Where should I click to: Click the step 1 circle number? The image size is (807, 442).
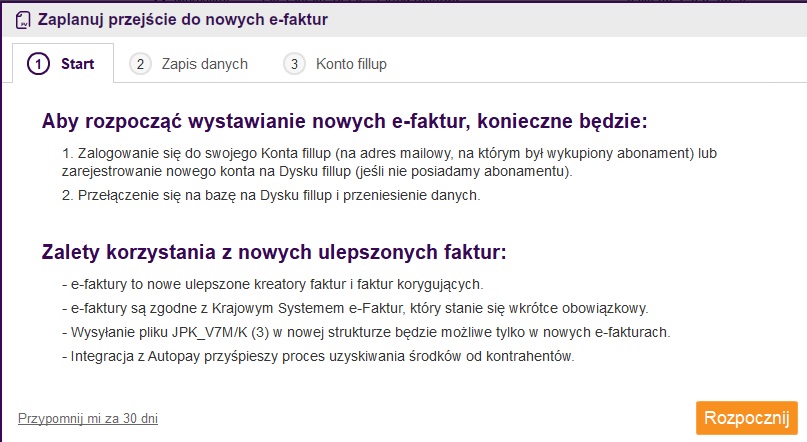[x=38, y=64]
